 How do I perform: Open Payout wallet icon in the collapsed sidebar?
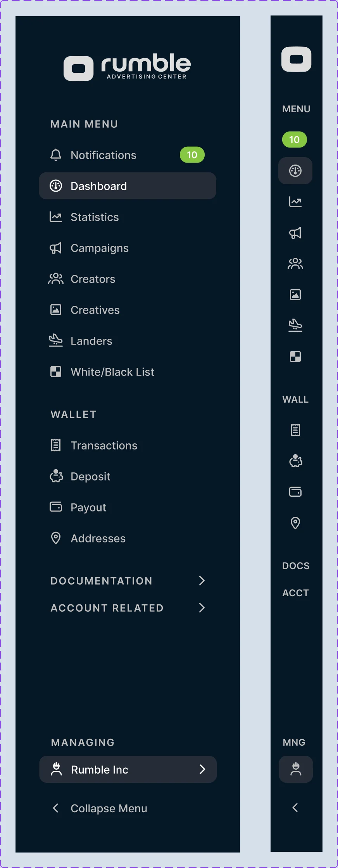click(x=295, y=492)
